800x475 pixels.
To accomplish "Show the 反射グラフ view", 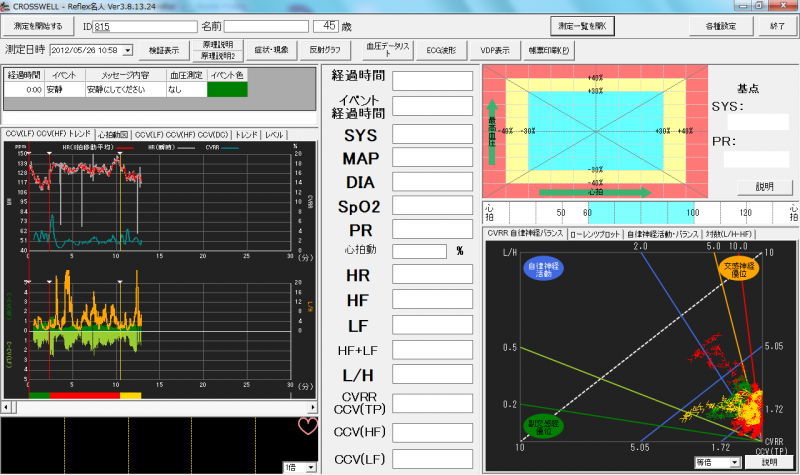I will [325, 49].
